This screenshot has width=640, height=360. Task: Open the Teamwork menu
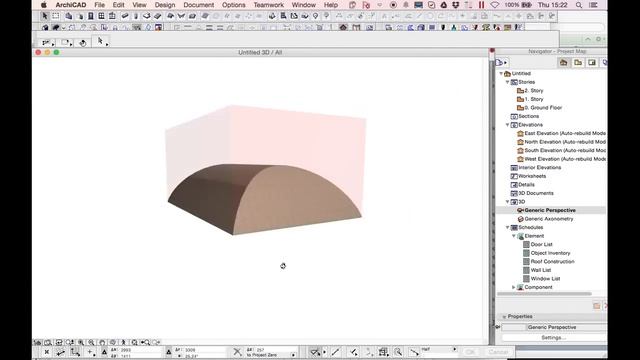point(269,5)
